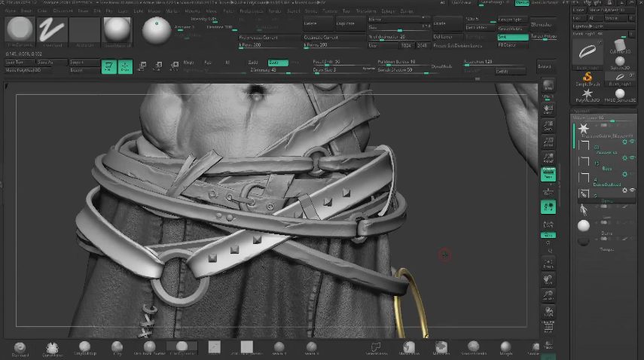Toggle Draw mode button

125,66
